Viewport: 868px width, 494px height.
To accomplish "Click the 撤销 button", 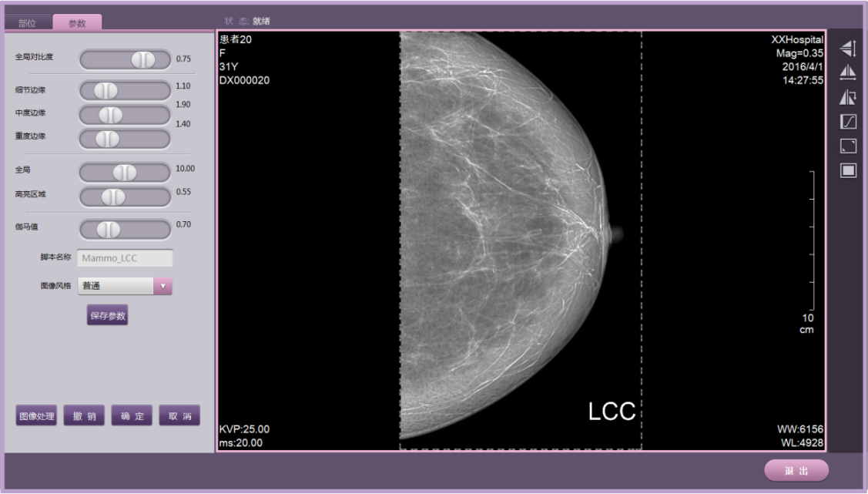I will 84,416.
